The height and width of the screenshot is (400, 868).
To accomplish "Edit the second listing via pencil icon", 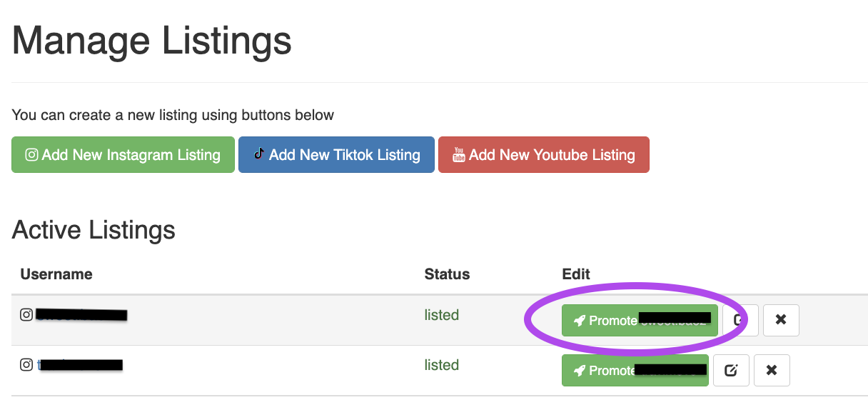I will (x=731, y=370).
